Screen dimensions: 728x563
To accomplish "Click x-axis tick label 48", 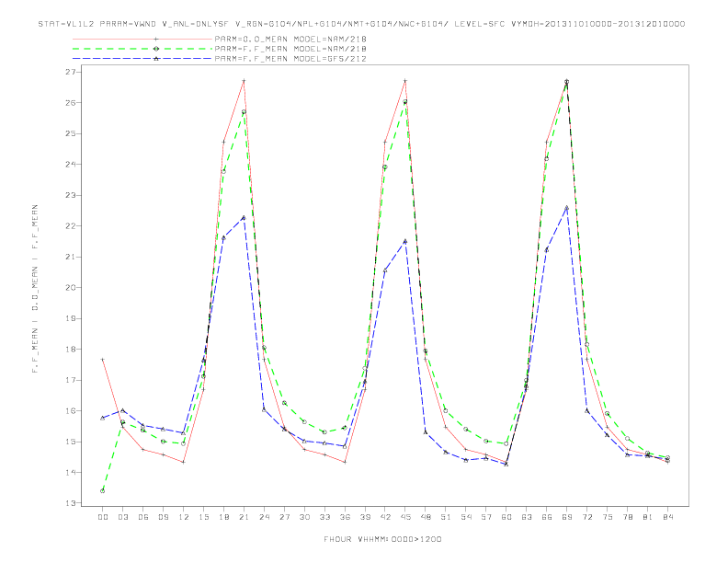I will tap(426, 517).
